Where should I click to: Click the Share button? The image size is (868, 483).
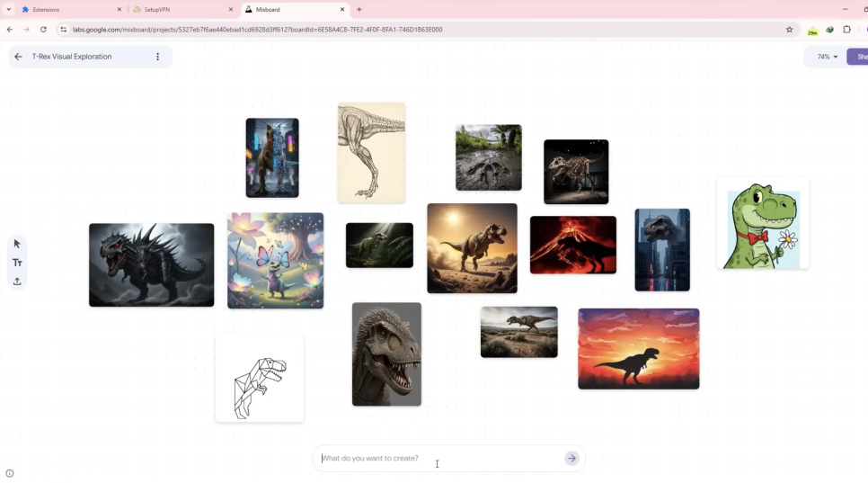point(857,57)
